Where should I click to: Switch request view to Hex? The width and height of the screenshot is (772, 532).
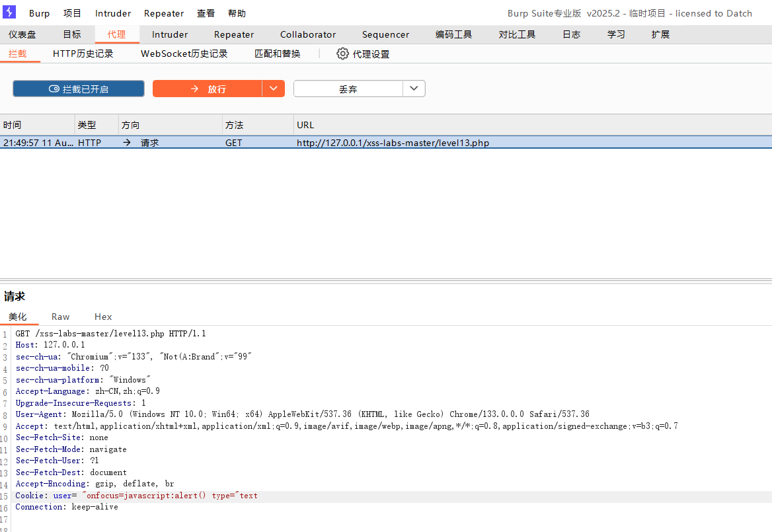[x=103, y=317]
